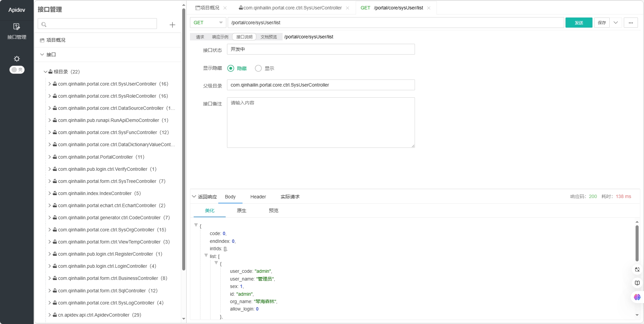Select the 显示 radio button
This screenshot has width=644, height=324.
(x=258, y=68)
